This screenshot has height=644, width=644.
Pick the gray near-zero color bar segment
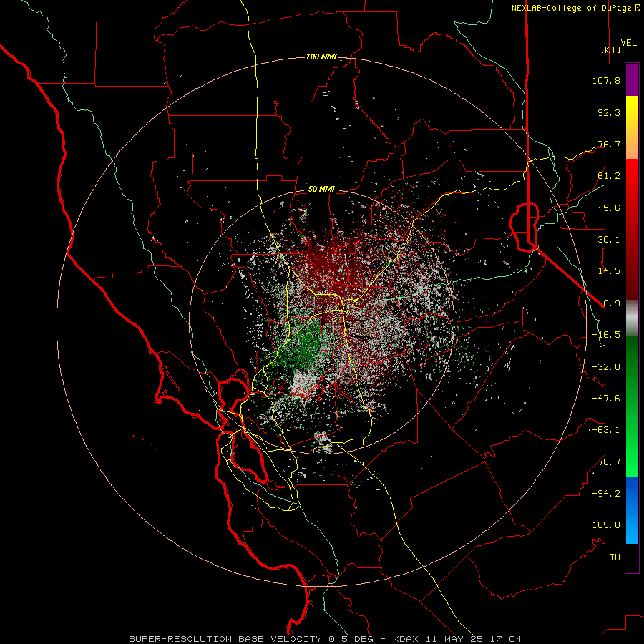click(632, 318)
